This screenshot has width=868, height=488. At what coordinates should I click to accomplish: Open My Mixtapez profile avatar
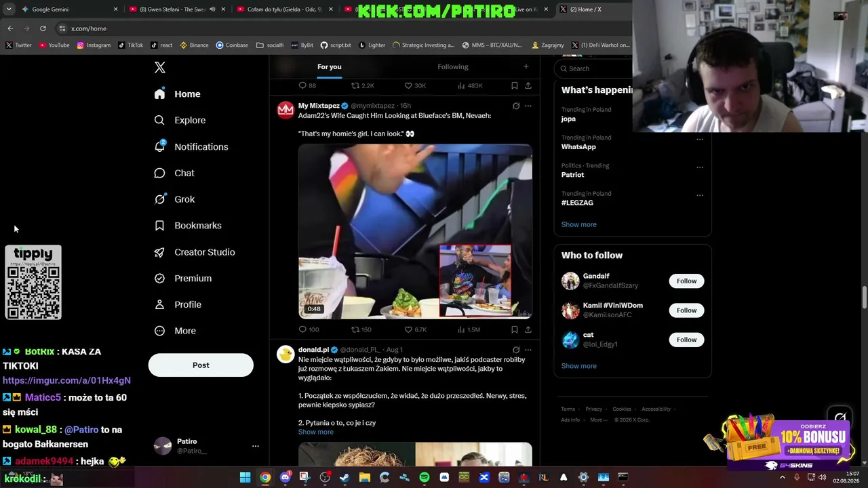pyautogui.click(x=285, y=110)
